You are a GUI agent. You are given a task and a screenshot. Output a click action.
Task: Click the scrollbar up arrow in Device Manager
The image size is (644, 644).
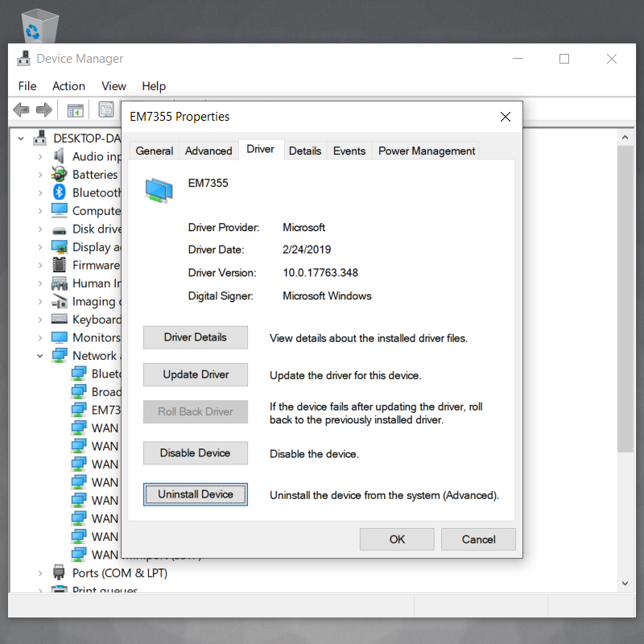pyautogui.click(x=625, y=137)
